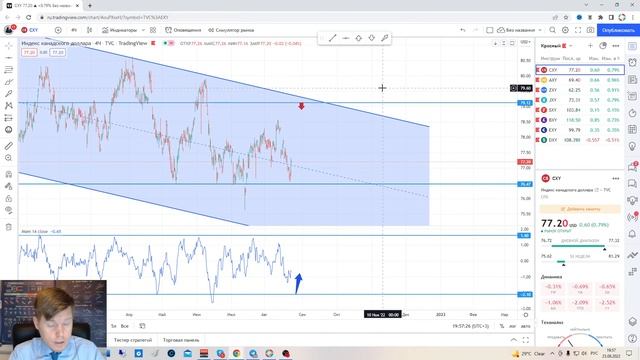The image size is (640, 360).
Task: Take a chart snapshot with camera icon
Action: coord(590,30)
